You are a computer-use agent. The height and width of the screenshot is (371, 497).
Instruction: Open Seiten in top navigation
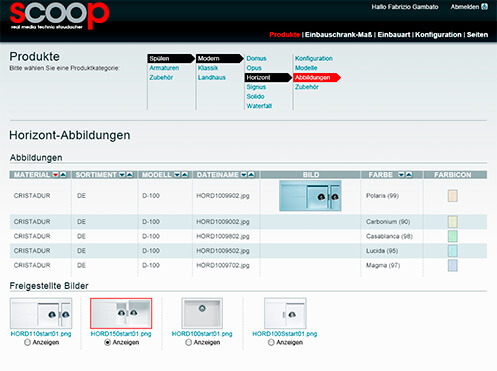(477, 35)
